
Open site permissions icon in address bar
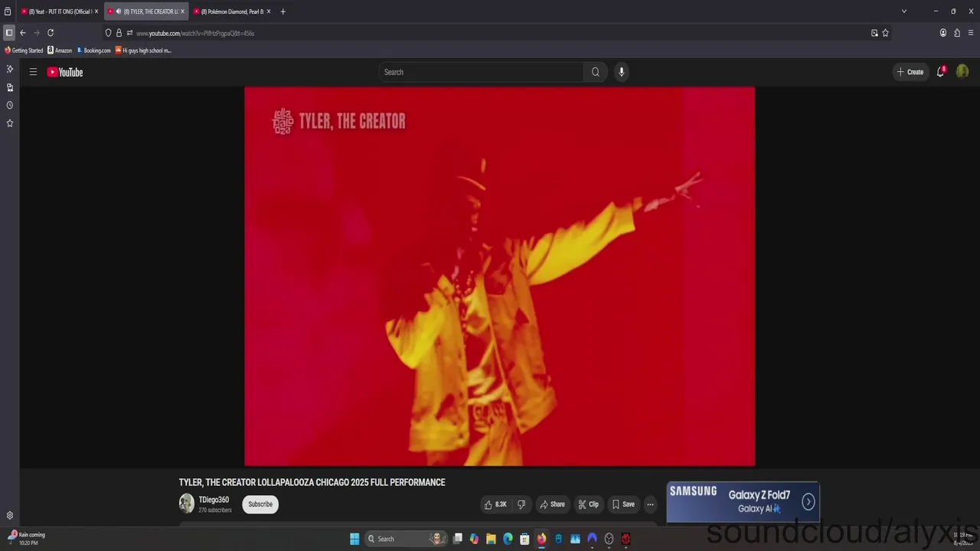[129, 33]
